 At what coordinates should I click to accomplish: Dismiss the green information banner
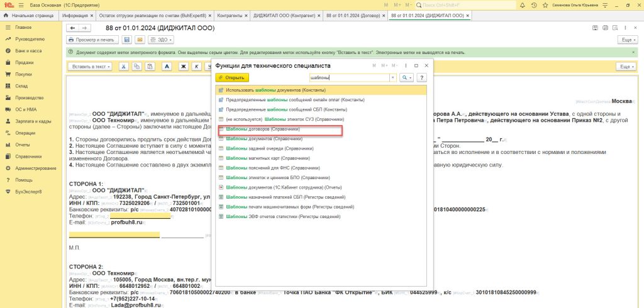click(x=633, y=53)
